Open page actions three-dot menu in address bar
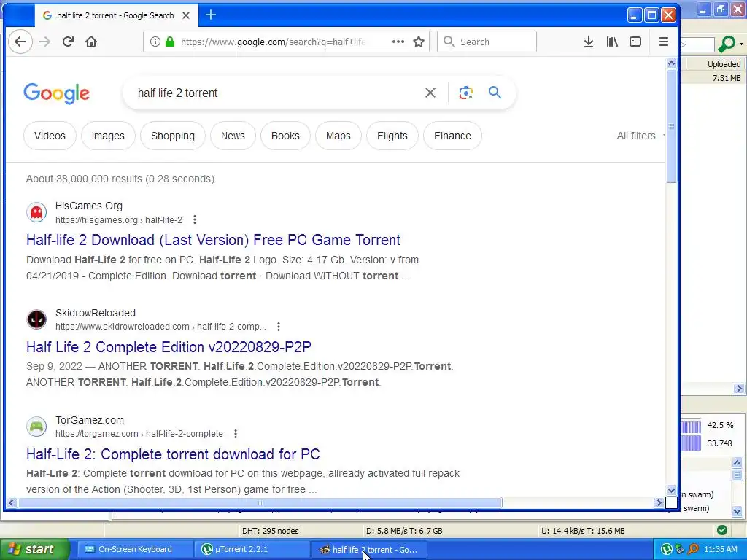Image resolution: width=747 pixels, height=560 pixels. pyautogui.click(x=398, y=42)
